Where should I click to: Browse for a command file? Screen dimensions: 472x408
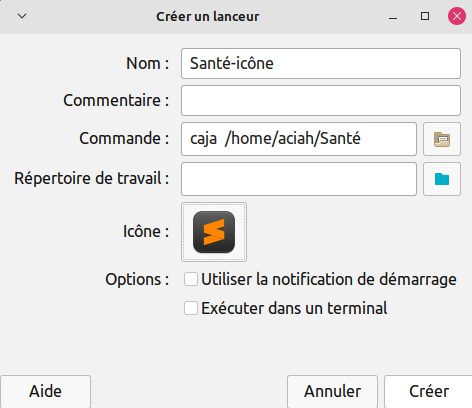click(442, 139)
